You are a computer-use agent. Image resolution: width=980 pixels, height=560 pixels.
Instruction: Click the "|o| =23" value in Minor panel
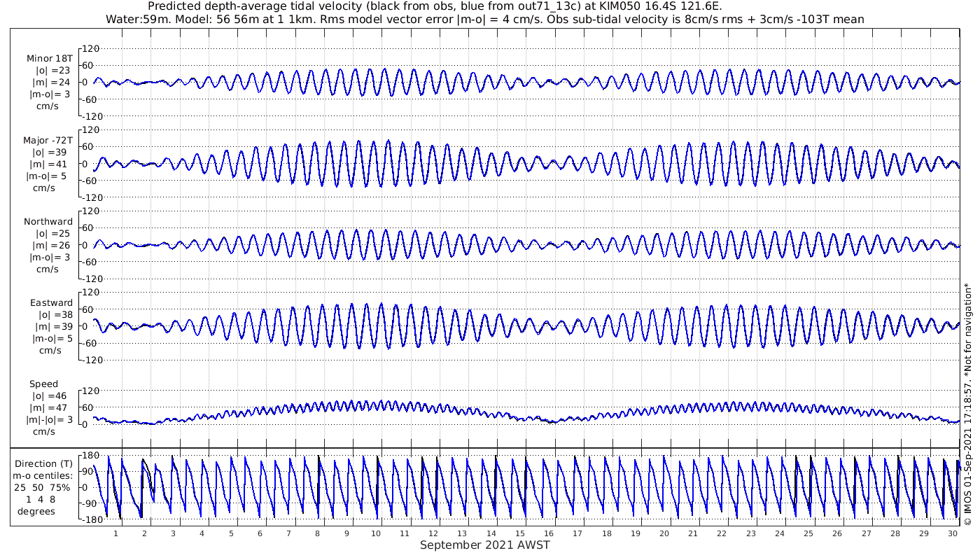[x=53, y=71]
